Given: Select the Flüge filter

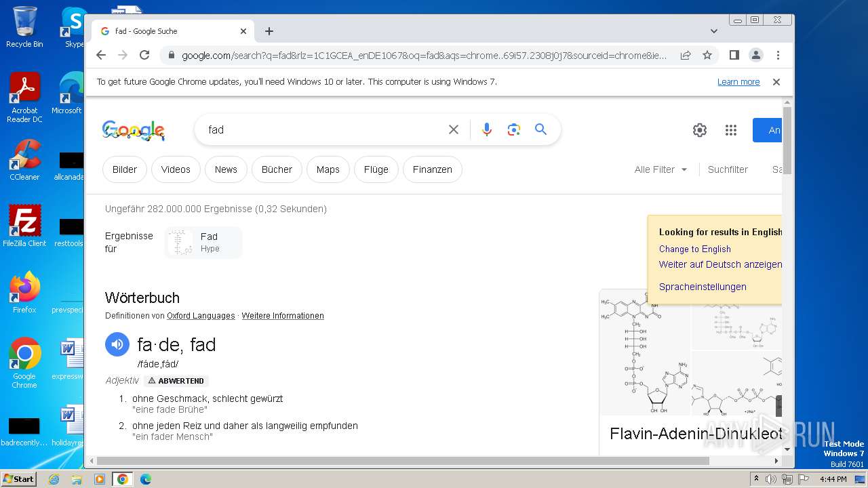Looking at the screenshot, I should click(x=376, y=169).
